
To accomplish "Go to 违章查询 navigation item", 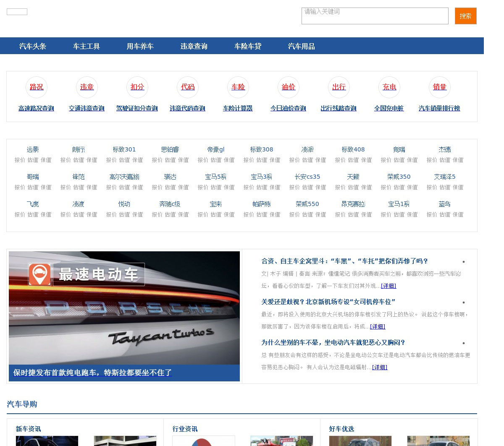I will (194, 46).
